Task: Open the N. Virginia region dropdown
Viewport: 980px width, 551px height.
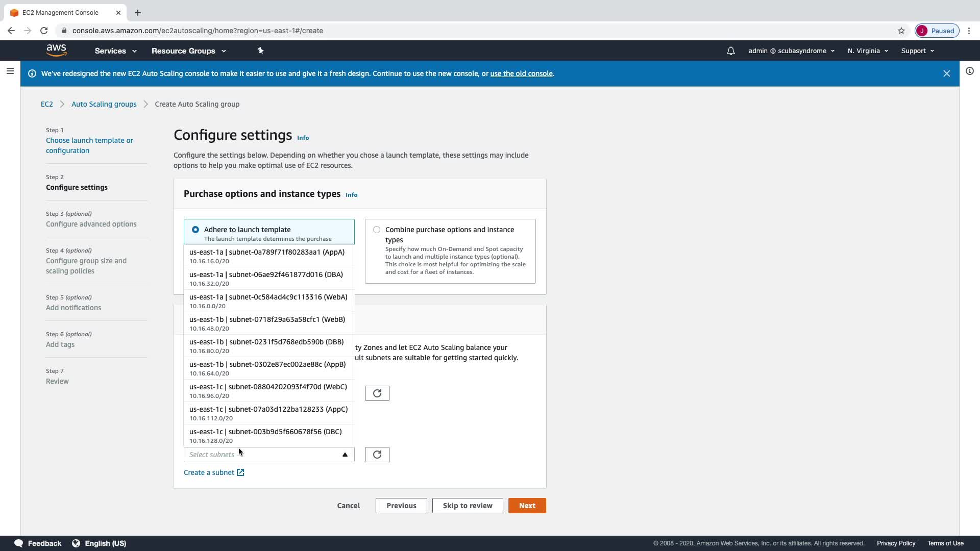Action: click(x=868, y=51)
